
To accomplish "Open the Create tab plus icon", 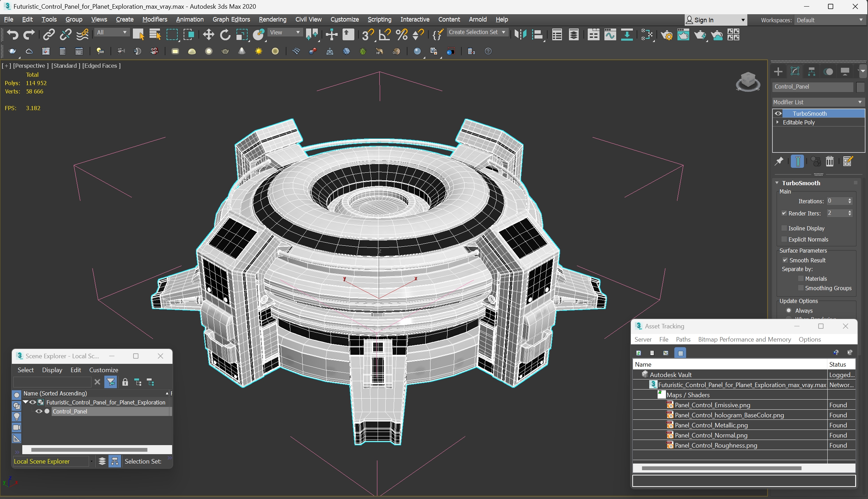I will (778, 72).
